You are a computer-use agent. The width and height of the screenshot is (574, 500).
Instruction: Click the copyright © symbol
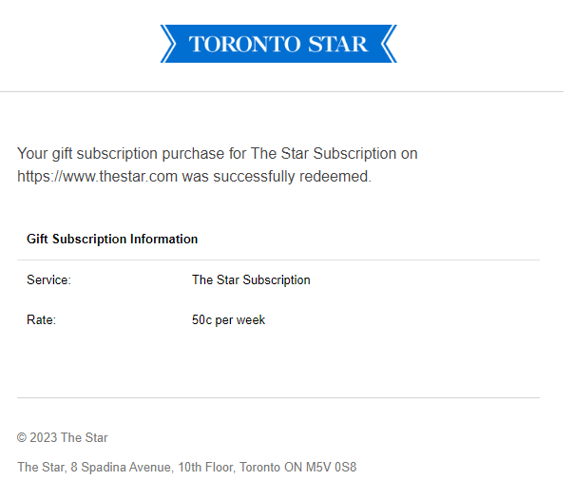[22, 437]
